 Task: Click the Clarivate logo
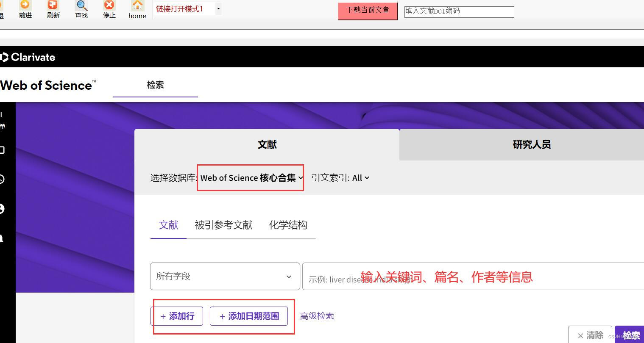pos(28,57)
